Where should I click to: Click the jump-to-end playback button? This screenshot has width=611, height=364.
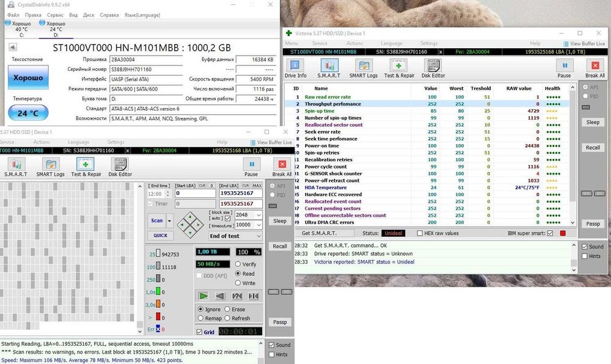(254, 296)
